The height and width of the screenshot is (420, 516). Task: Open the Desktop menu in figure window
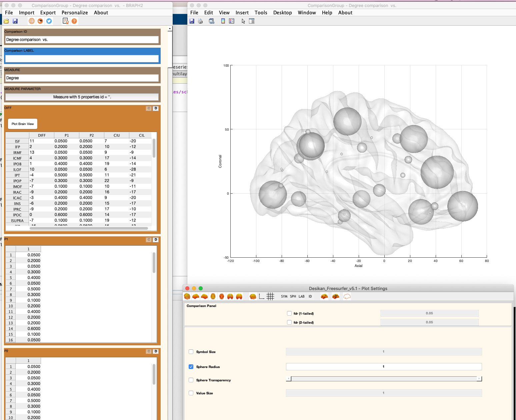[x=282, y=13]
